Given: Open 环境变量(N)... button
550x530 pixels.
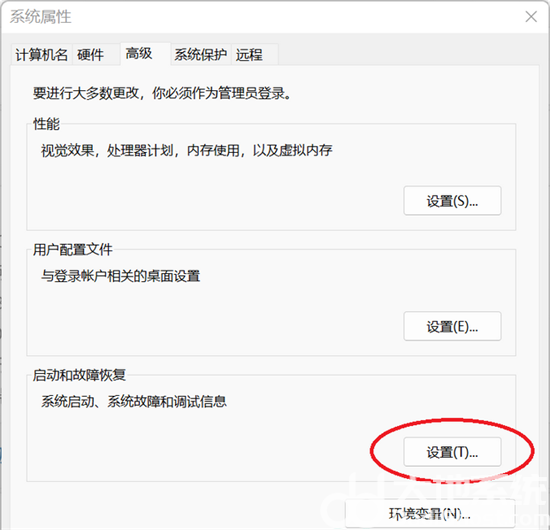Looking at the screenshot, I should [x=430, y=514].
